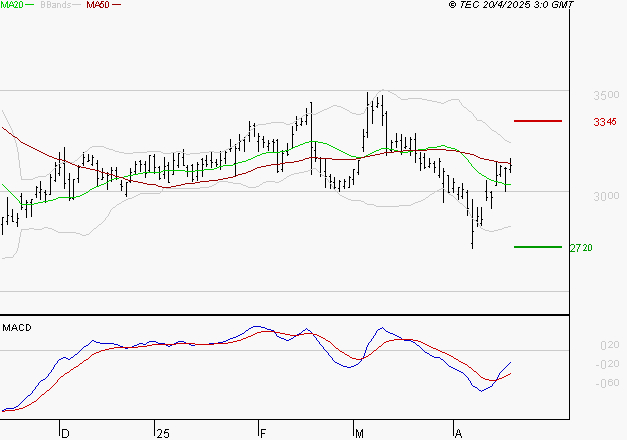This screenshot has height=440, width=627.
Task: Select the M month marker on time axis
Action: pos(361,433)
